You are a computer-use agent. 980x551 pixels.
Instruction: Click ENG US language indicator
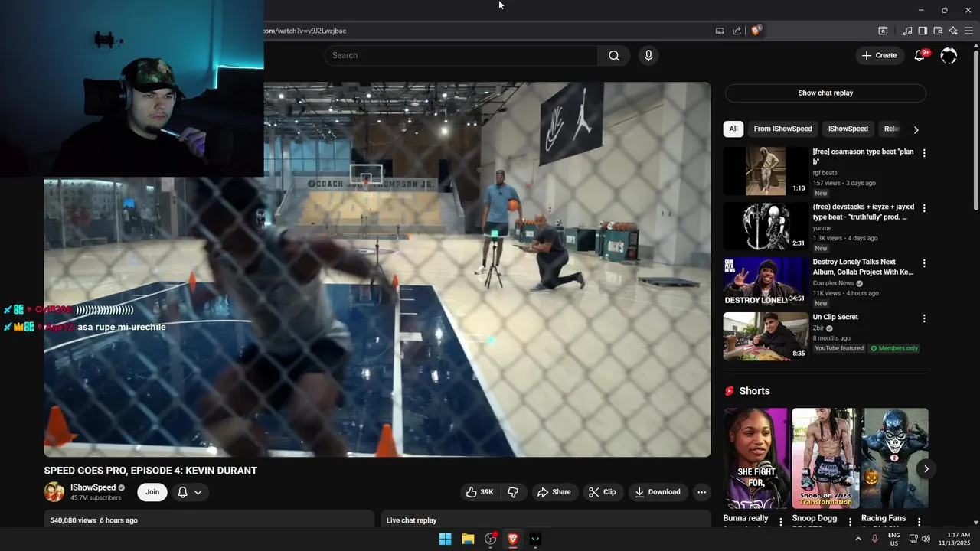894,539
